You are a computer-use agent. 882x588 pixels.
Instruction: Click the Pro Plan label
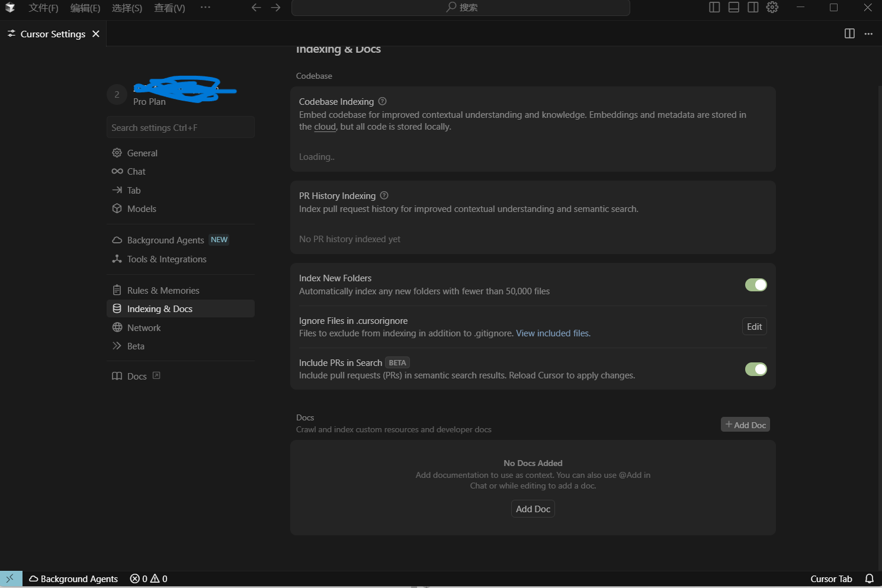pyautogui.click(x=149, y=102)
